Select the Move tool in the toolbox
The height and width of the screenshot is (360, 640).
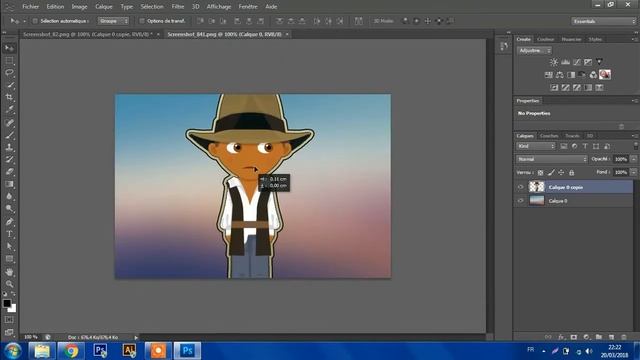9,48
